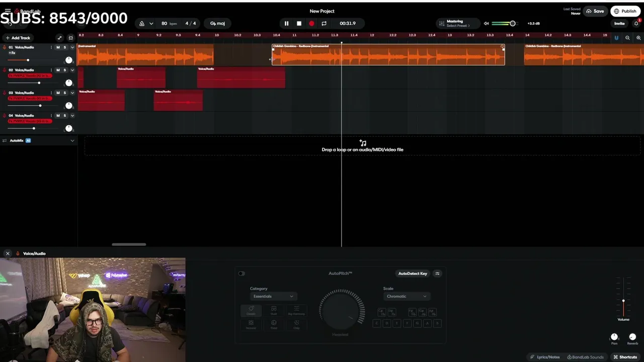Open the Category Essentials dropdown

[273, 296]
